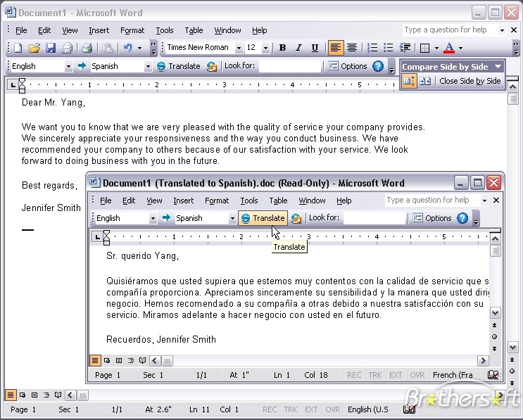Viewport: 523px width, 420px height.
Task: Click the Look for field in Document1 toolbar
Action: tap(289, 66)
